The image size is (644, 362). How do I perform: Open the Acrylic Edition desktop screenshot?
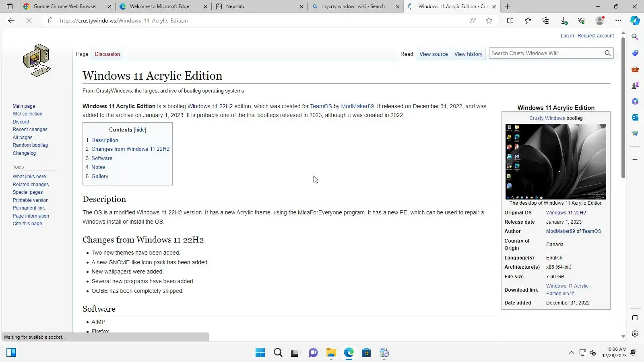556,162
